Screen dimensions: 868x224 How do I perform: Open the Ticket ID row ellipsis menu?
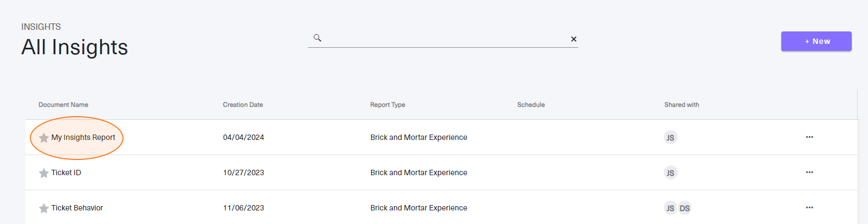point(809,172)
